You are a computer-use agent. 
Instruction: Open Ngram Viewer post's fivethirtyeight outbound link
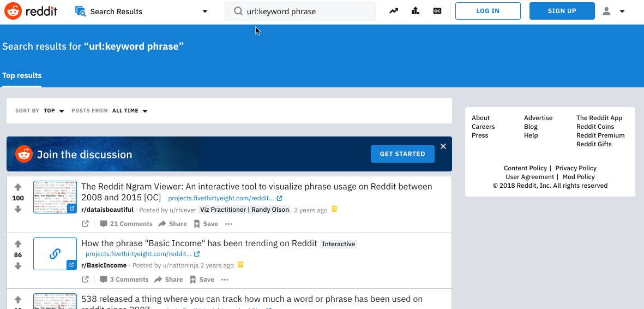pos(225,198)
